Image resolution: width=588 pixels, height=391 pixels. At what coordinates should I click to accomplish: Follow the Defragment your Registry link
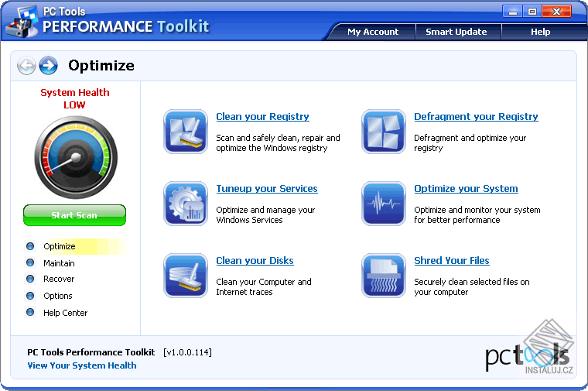476,117
